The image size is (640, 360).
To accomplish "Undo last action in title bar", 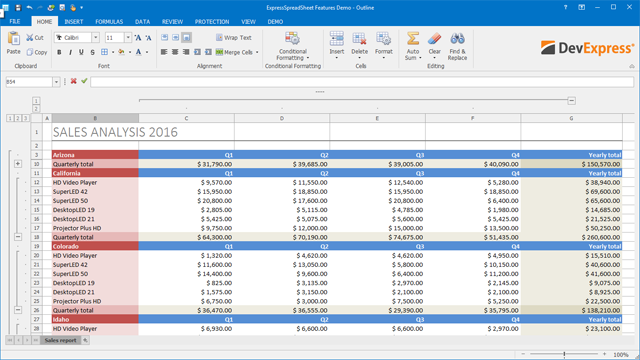I will point(29,7).
